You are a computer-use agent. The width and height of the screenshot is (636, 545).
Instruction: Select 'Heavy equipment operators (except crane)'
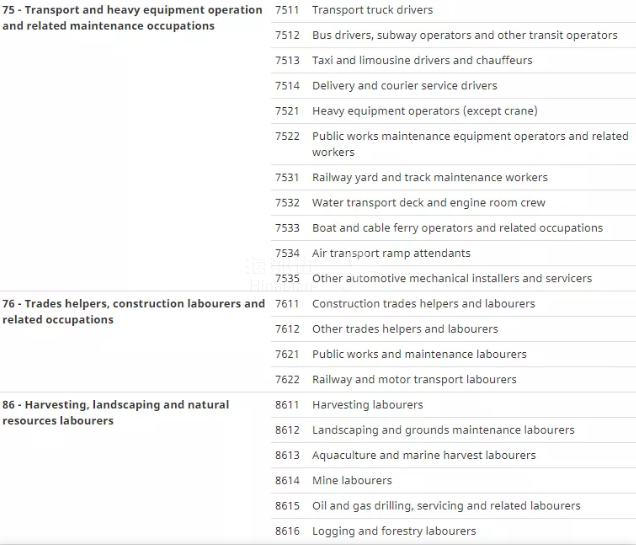point(425,111)
